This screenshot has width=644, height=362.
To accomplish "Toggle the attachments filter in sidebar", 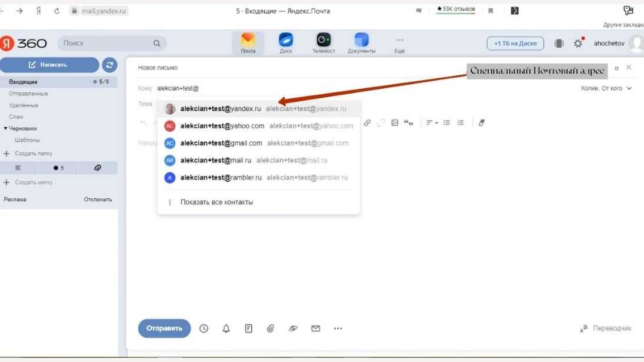I will (98, 168).
